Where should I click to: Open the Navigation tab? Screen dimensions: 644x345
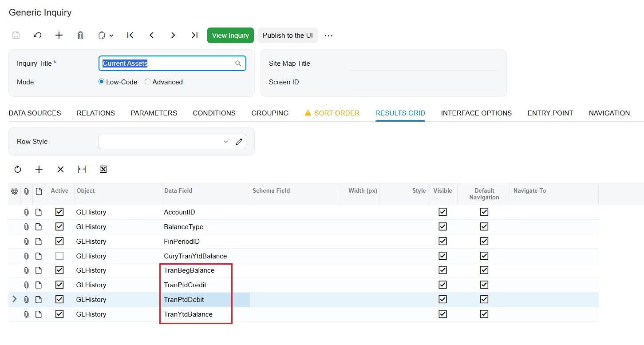pyautogui.click(x=609, y=113)
